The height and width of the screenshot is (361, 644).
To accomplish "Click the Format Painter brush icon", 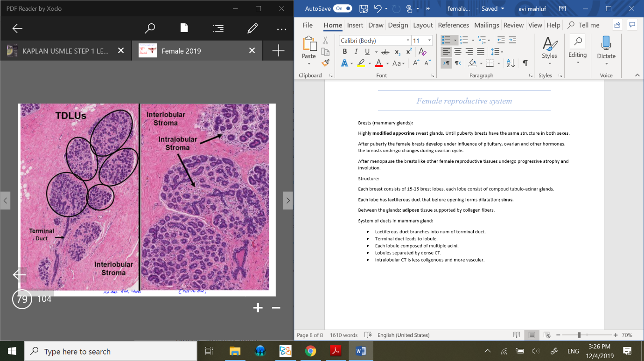I will [325, 62].
